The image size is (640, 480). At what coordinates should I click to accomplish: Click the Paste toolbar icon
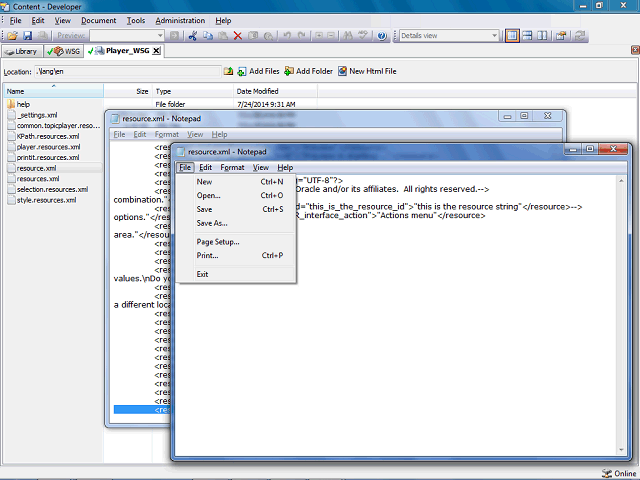click(223, 36)
